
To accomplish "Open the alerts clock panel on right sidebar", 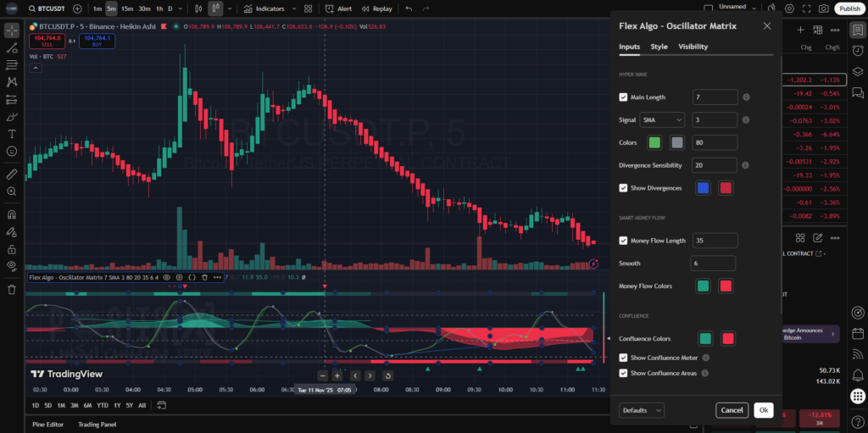I will coord(858,50).
